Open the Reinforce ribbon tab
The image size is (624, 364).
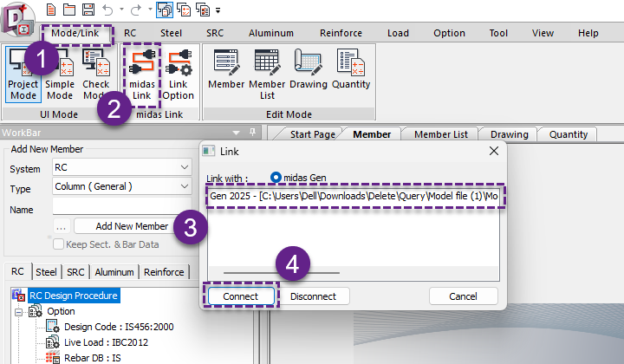coord(341,34)
